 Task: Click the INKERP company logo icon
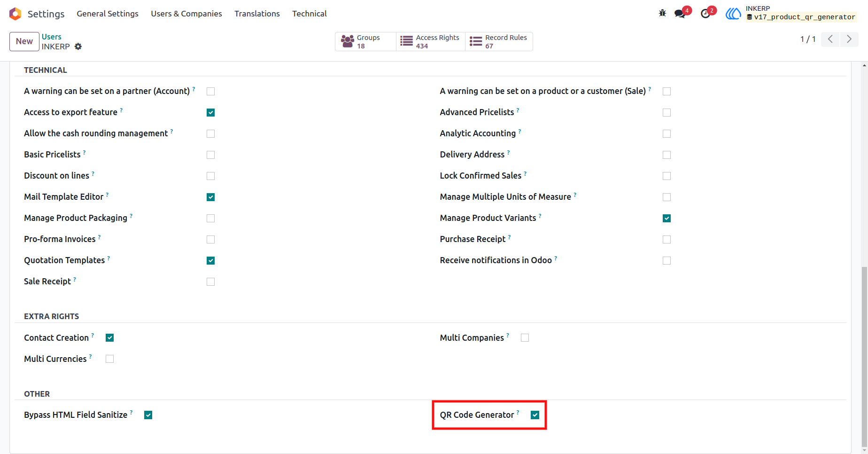pos(733,14)
